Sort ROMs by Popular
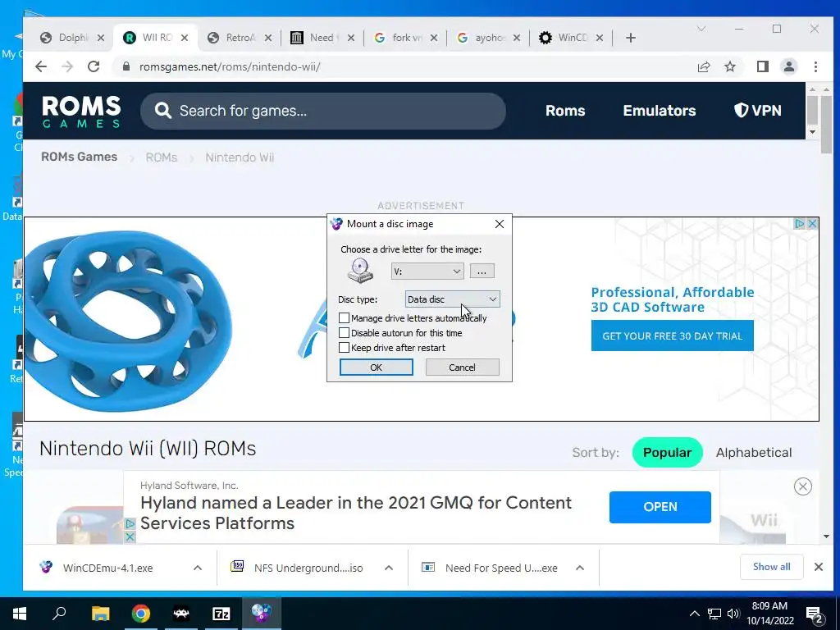This screenshot has height=630, width=840. tap(667, 453)
